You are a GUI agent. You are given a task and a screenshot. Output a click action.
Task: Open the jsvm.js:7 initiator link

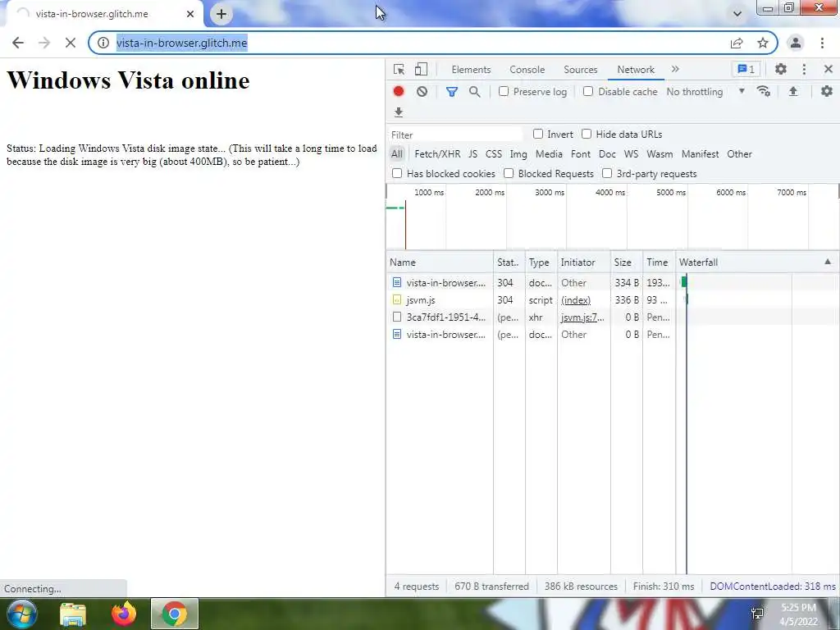point(582,317)
